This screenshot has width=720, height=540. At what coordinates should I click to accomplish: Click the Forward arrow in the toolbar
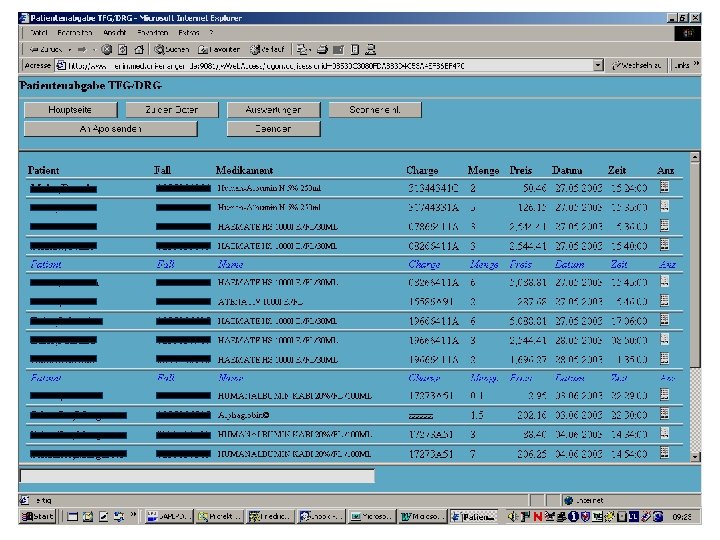[82, 50]
